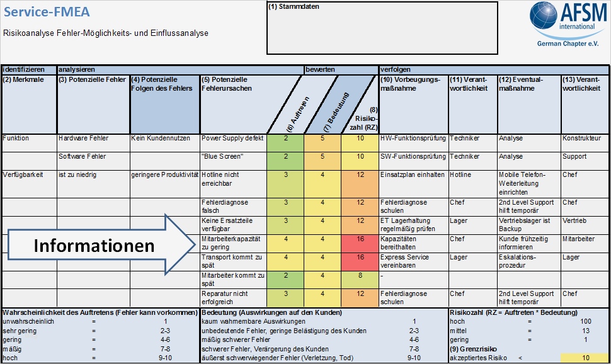Screen dimensions: 611x364
Task: Click the yellow akzeptiertes Risiko value cell
Action: tap(586, 356)
